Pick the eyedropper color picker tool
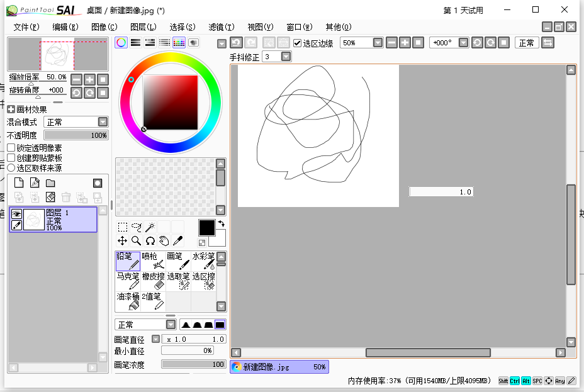The height and width of the screenshot is (392, 584). coord(177,241)
